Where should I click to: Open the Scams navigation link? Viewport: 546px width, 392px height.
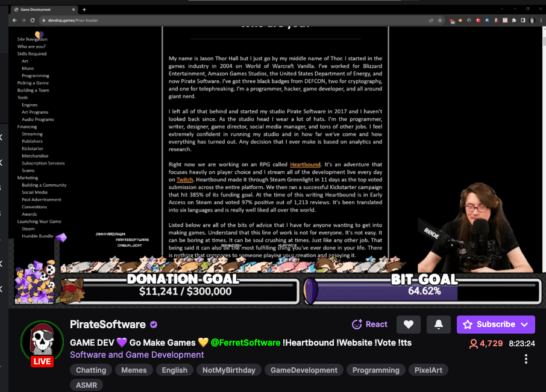pos(28,170)
